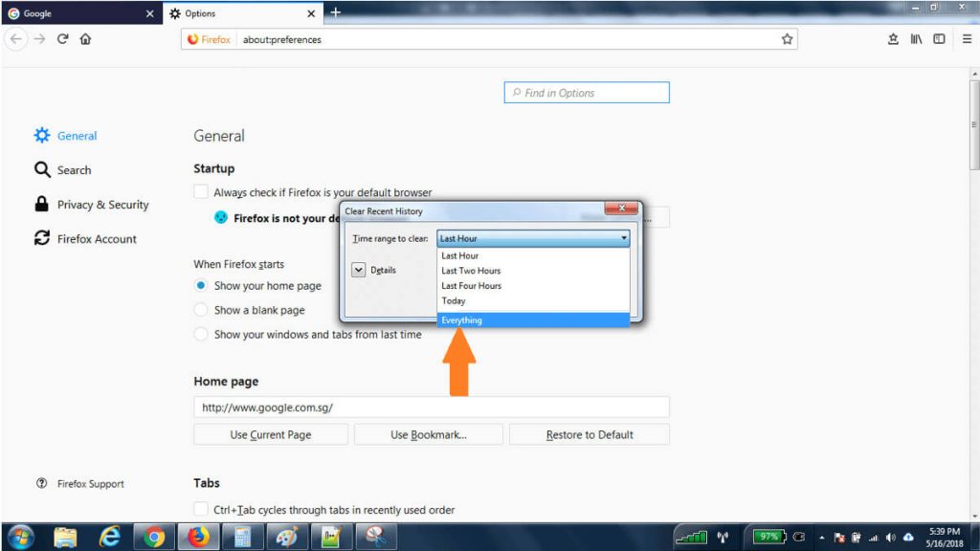Check Always check if Firefox is default browser
The image size is (980, 551).
pyautogui.click(x=201, y=191)
